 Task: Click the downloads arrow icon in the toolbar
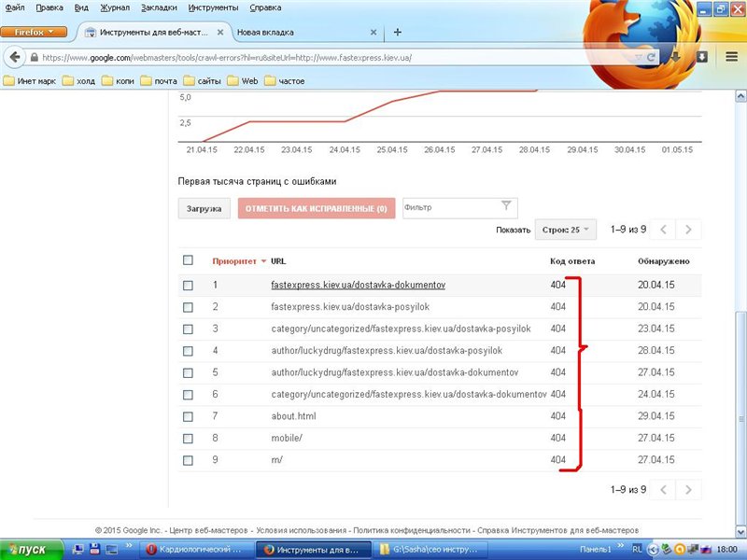point(676,57)
